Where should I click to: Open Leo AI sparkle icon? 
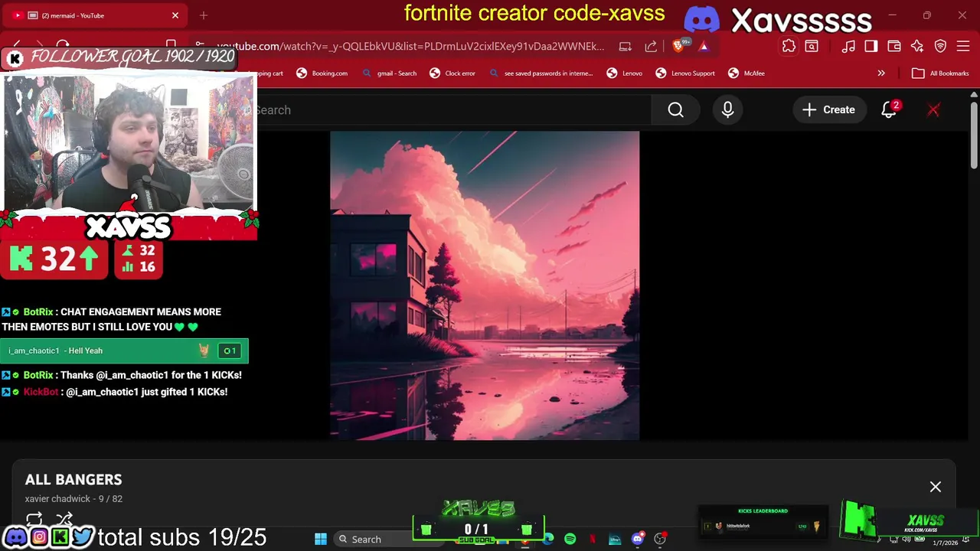tap(917, 46)
